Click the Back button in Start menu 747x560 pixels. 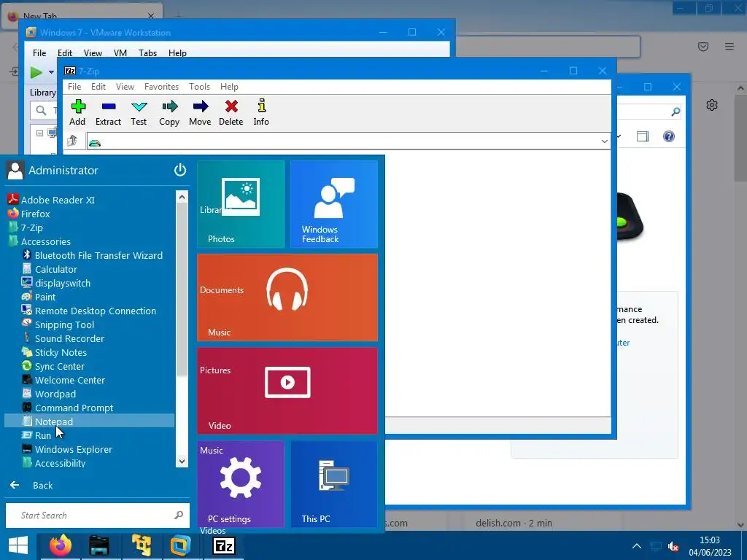click(31, 485)
